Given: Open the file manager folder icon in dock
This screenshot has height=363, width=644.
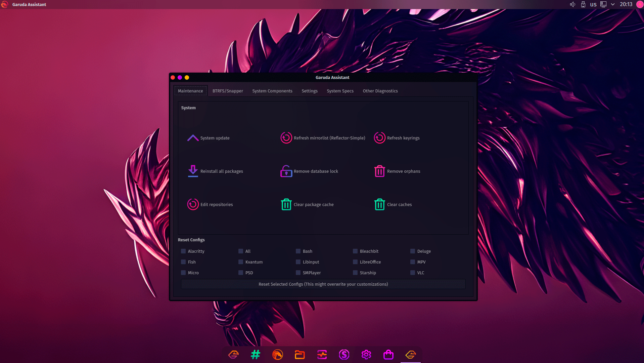Looking at the screenshot, I should click(x=300, y=354).
